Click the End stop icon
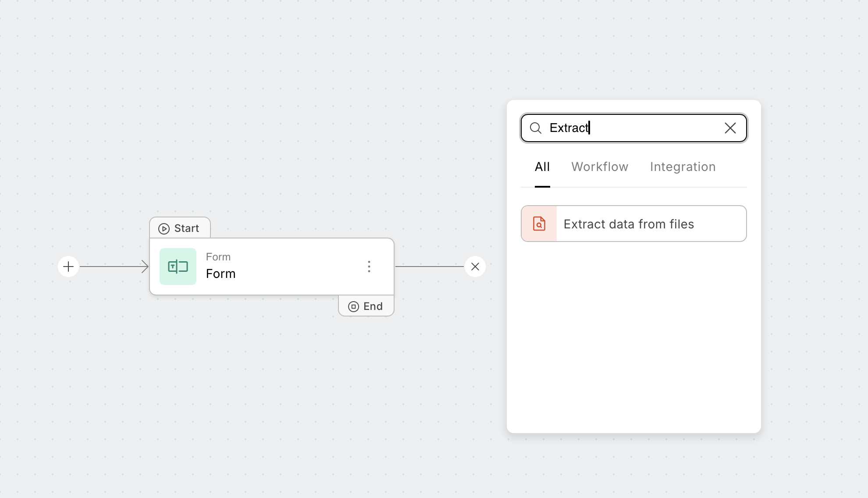Image resolution: width=868 pixels, height=498 pixels. (353, 306)
